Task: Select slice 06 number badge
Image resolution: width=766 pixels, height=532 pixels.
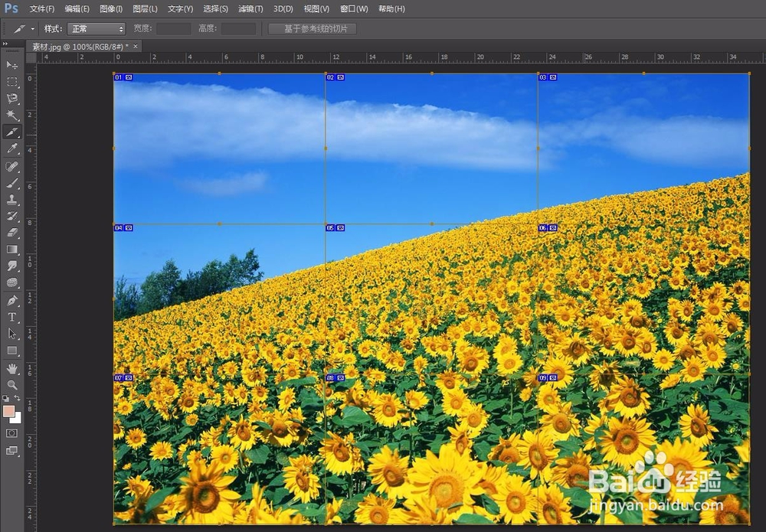Action: 543,228
